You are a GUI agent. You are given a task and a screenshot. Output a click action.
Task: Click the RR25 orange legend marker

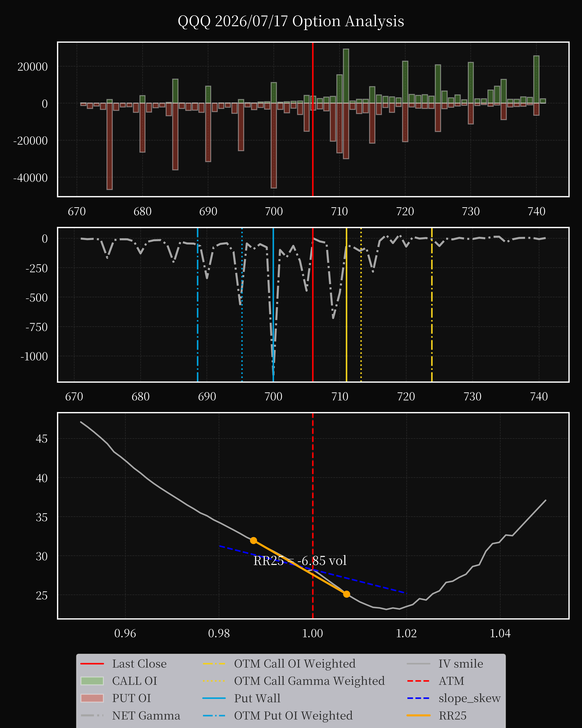coord(418,715)
